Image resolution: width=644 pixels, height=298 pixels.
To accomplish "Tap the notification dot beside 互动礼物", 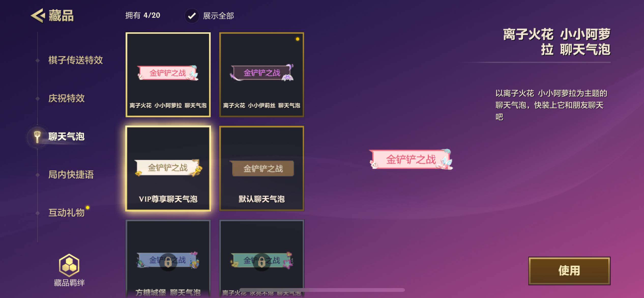I will [87, 208].
